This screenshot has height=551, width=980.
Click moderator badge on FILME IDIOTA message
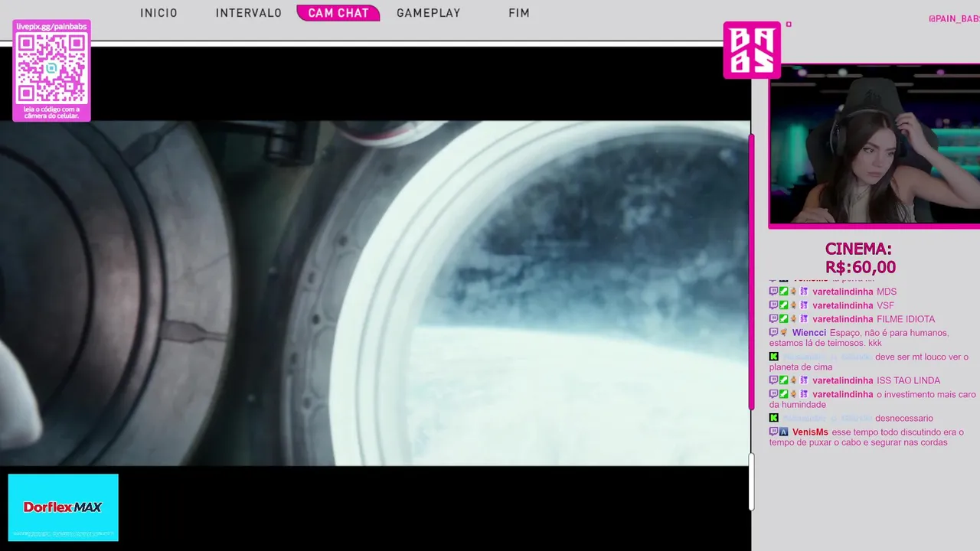(x=784, y=319)
